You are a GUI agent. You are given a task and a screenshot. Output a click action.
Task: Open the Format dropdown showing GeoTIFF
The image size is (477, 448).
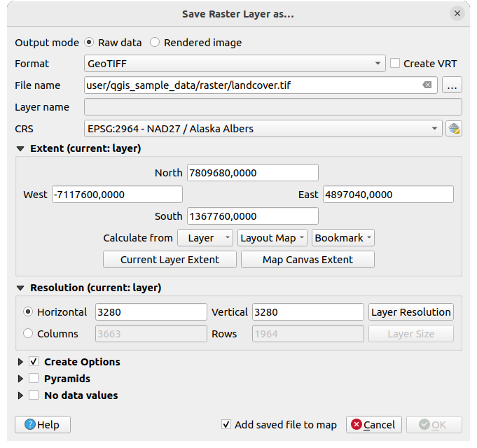tap(235, 64)
